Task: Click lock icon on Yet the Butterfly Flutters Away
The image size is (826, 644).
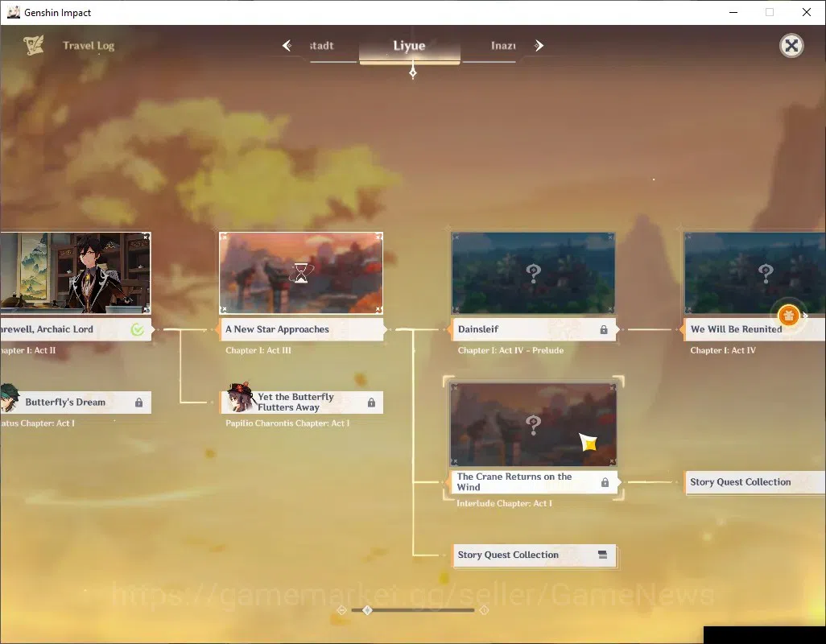Action: (371, 402)
